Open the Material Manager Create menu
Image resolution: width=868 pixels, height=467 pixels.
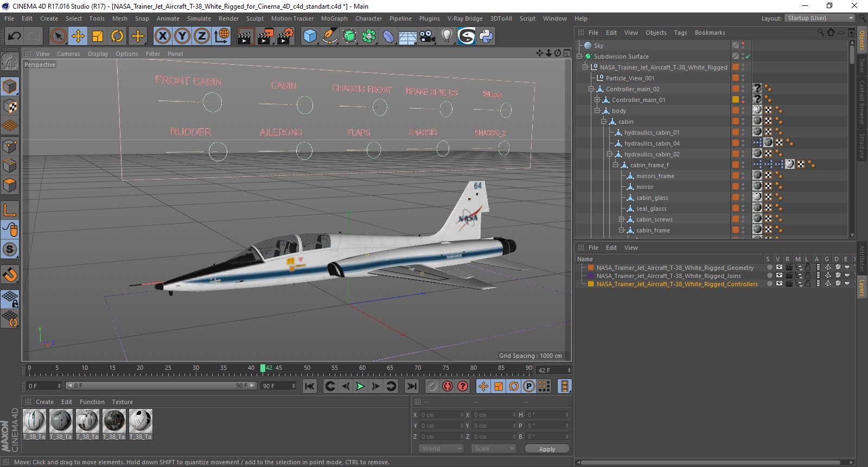point(44,402)
